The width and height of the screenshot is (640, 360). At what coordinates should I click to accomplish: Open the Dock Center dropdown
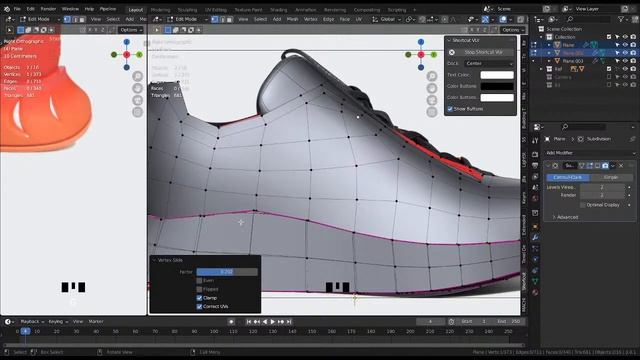coord(489,64)
